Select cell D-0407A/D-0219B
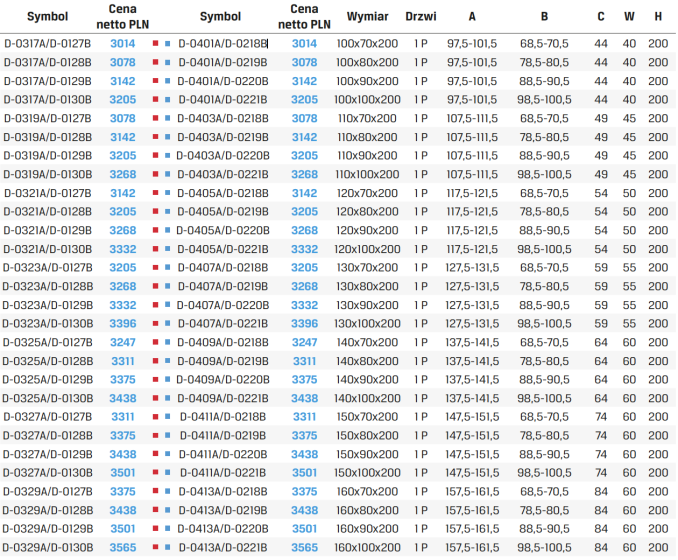Screen dimensions: 678x560 tap(223, 286)
